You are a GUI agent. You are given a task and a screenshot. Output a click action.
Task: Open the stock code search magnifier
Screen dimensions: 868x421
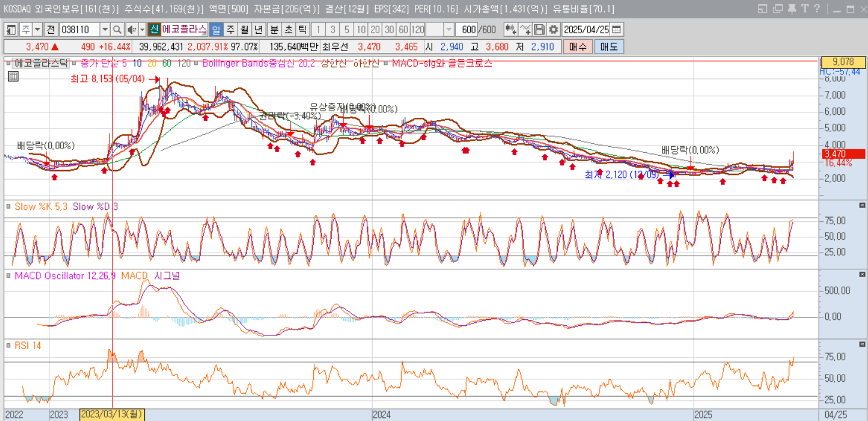pyautogui.click(x=117, y=30)
